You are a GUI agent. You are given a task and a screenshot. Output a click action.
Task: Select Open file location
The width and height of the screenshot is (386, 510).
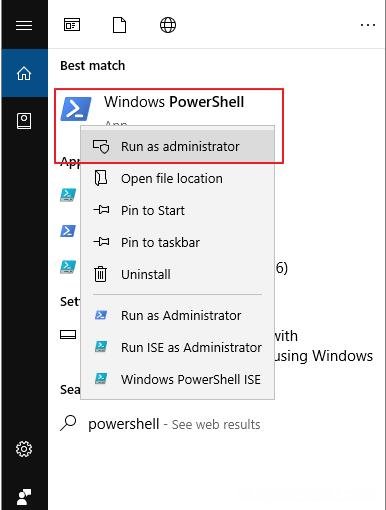click(177, 178)
